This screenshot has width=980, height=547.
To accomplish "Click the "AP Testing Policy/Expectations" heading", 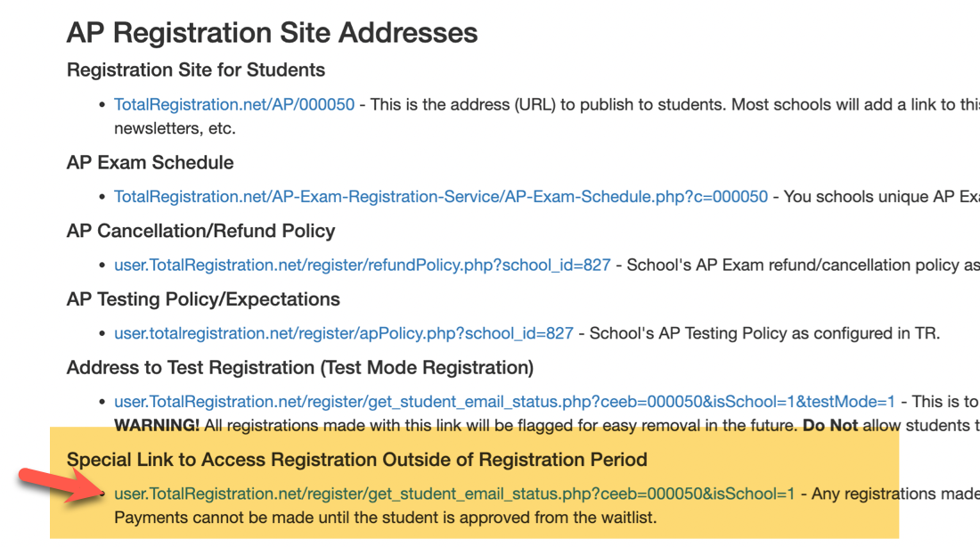I will [203, 298].
